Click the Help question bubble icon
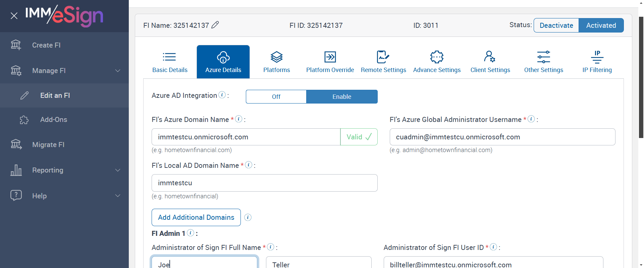This screenshot has height=268, width=644. pyautogui.click(x=16, y=195)
